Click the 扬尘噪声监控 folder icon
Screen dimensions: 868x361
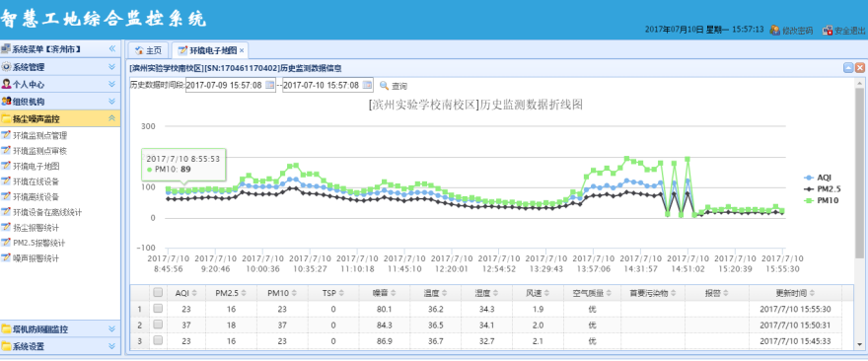pyautogui.click(x=7, y=118)
